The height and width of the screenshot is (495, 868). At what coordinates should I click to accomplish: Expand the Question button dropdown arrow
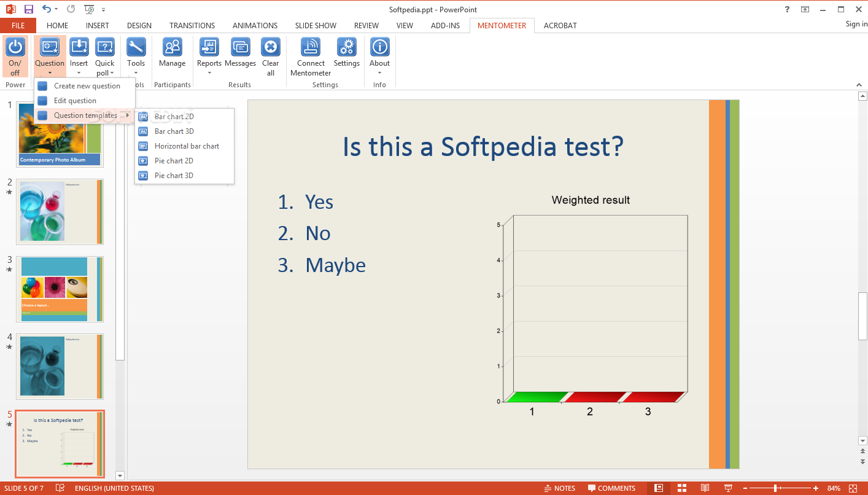pos(50,73)
